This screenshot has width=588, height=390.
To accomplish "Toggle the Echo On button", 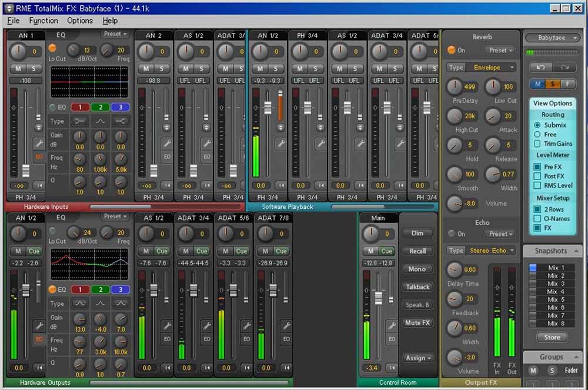I will pos(452,234).
